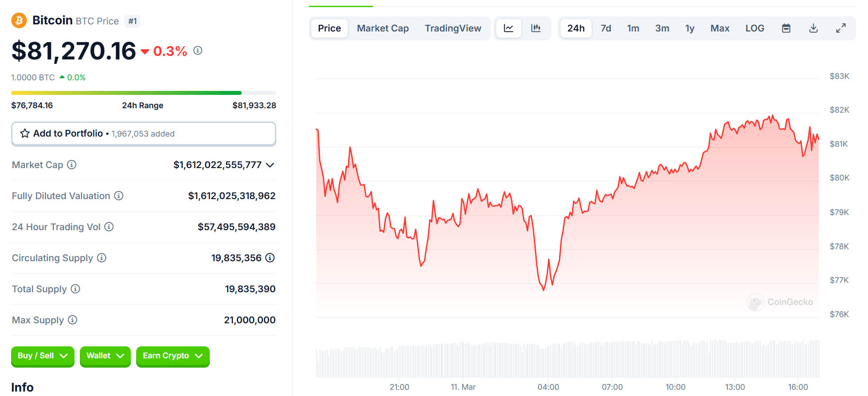Select the 1m time range
Viewport: 868px width, 396px height.
click(x=633, y=28)
